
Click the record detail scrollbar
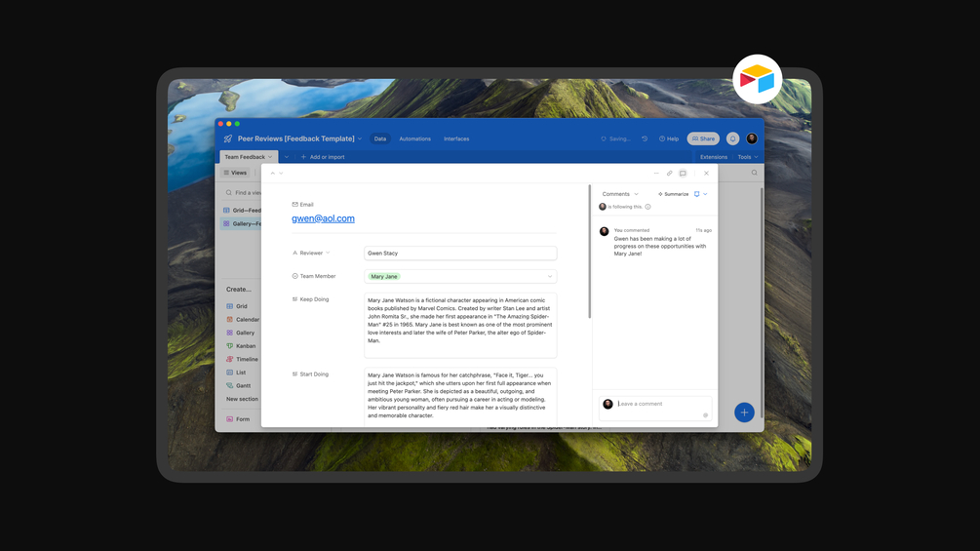click(x=589, y=252)
